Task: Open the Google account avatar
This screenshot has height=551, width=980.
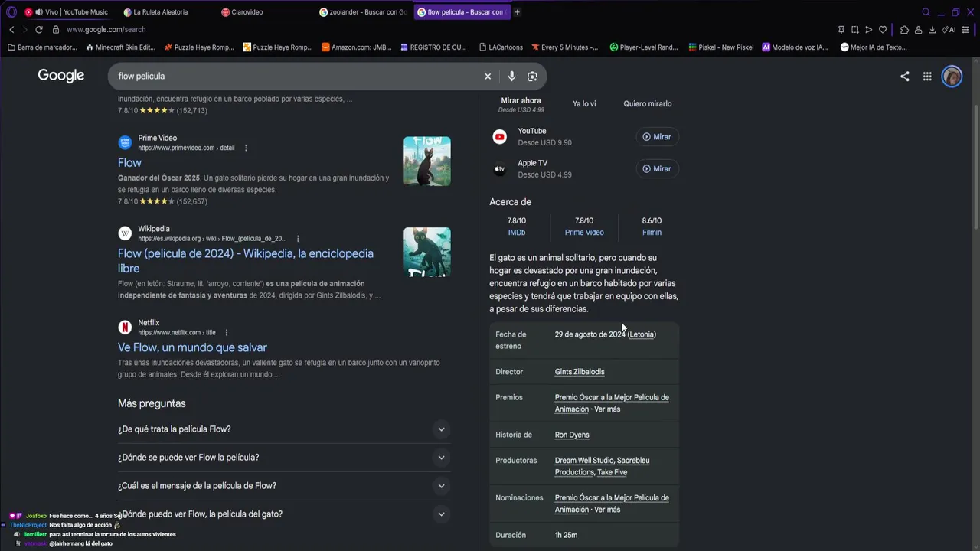Action: click(x=952, y=77)
